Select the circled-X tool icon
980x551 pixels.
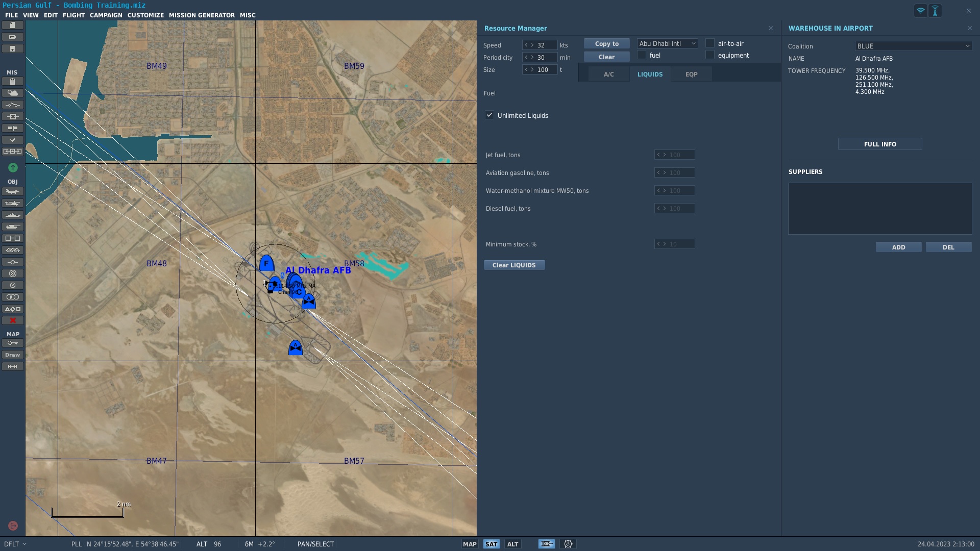[x=13, y=285]
